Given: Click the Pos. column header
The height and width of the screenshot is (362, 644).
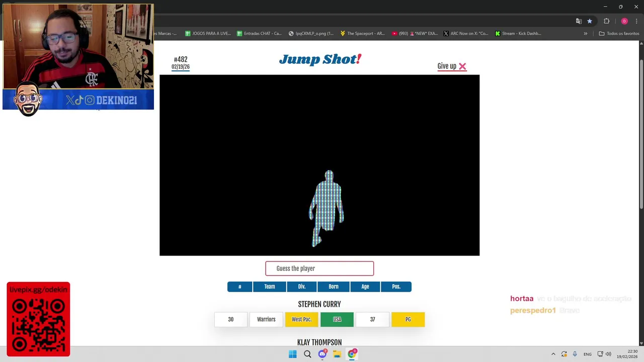Looking at the screenshot, I should click(396, 287).
